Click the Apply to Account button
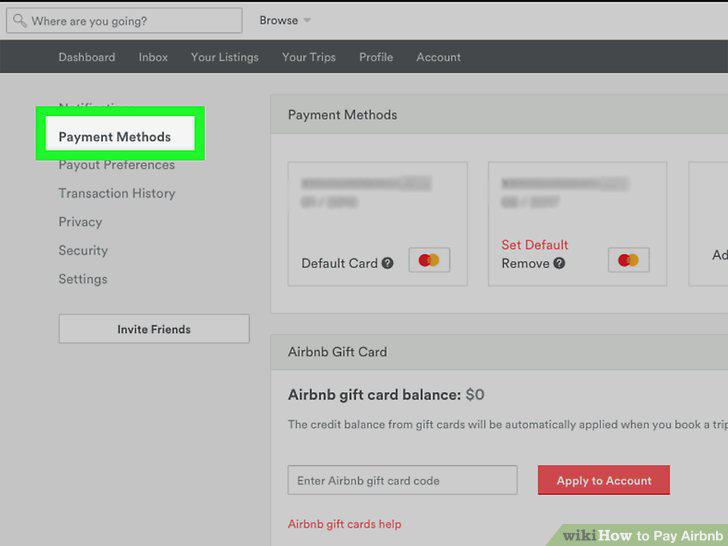The height and width of the screenshot is (546, 728). [604, 480]
